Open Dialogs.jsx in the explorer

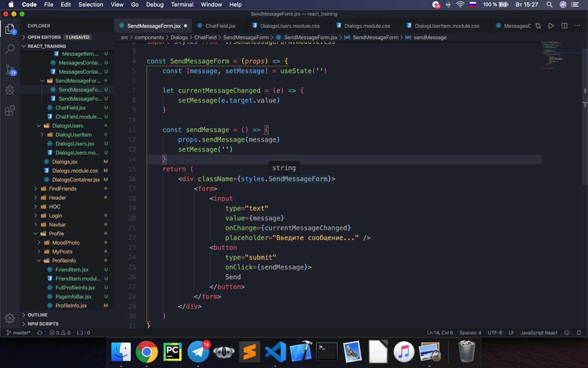point(65,161)
